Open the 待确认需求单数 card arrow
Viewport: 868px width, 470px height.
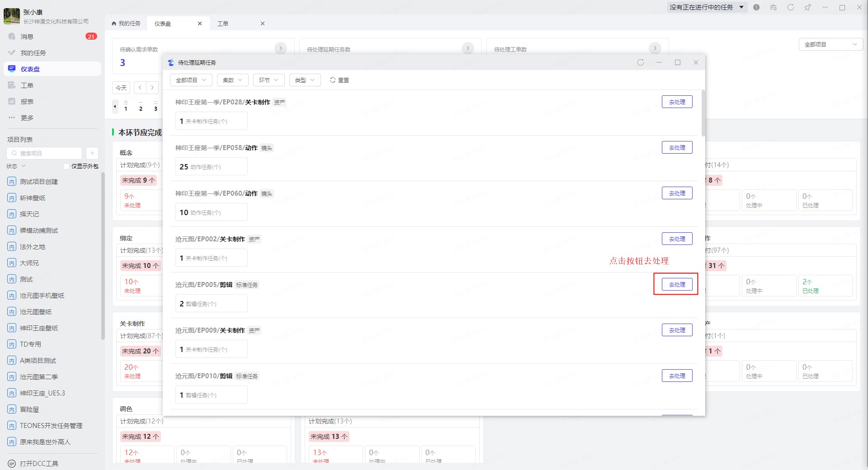[281, 48]
